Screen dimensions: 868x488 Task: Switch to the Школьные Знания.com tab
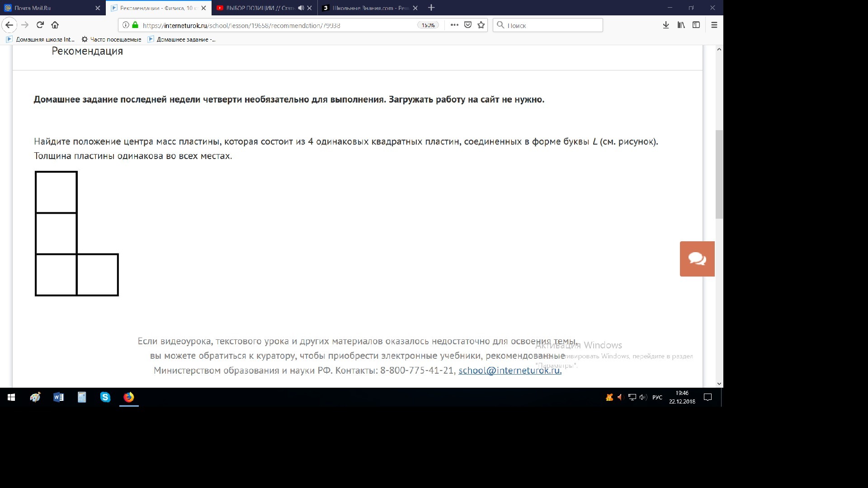click(x=366, y=8)
